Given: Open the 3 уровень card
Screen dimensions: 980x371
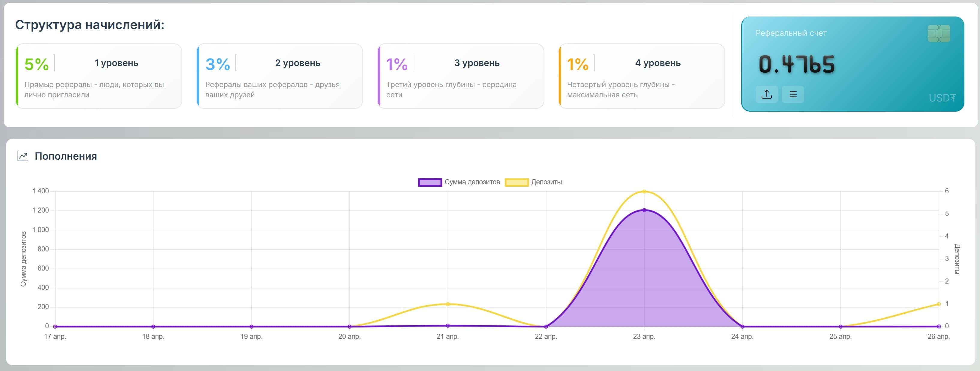Looking at the screenshot, I should tap(460, 76).
